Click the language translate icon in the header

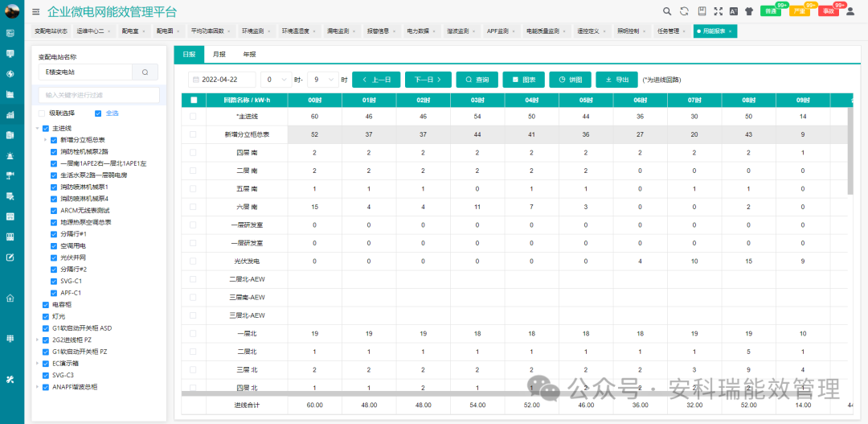tap(734, 11)
